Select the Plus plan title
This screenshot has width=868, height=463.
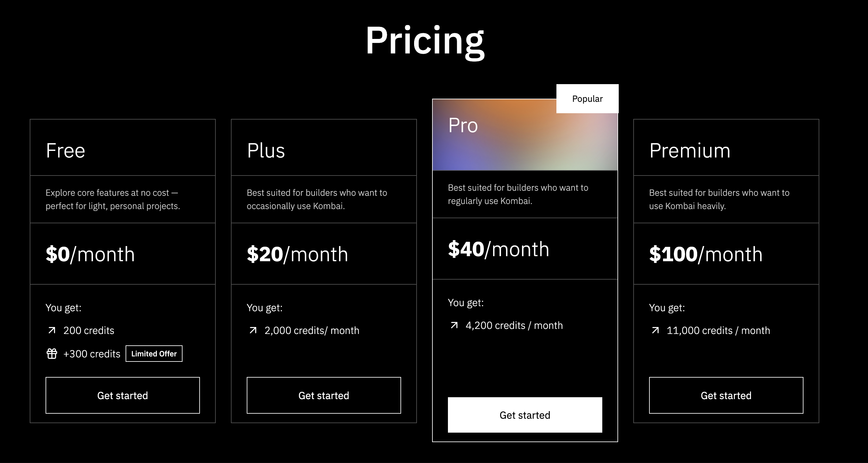pos(266,150)
